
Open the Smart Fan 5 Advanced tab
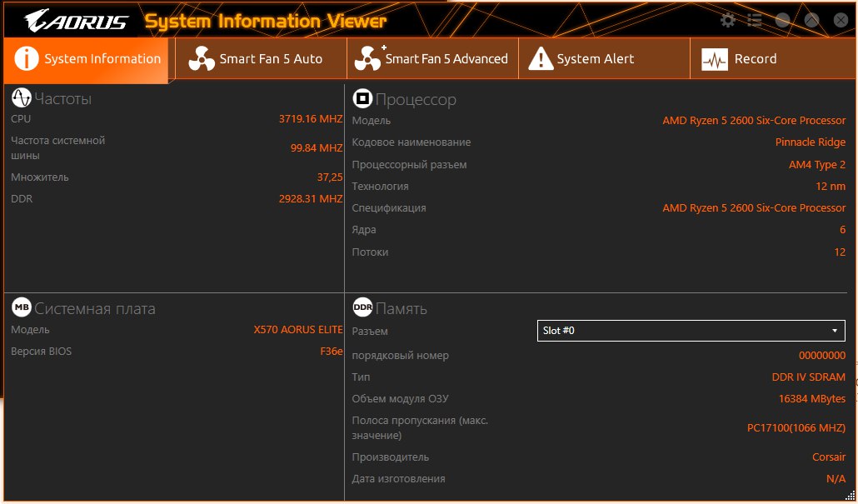pos(432,58)
